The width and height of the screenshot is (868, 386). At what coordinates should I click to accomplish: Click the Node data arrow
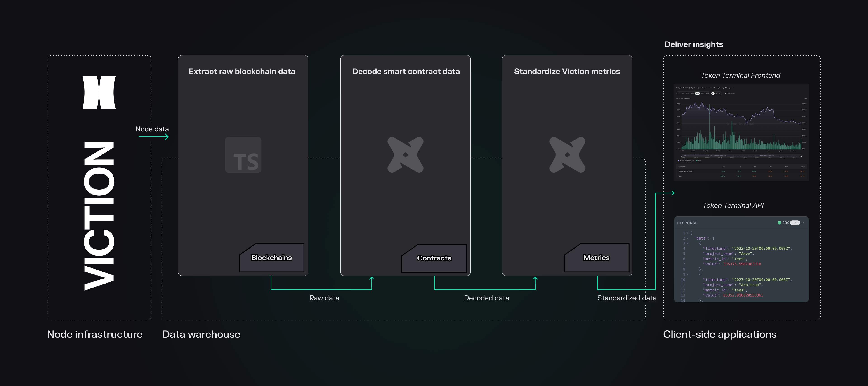click(x=154, y=137)
